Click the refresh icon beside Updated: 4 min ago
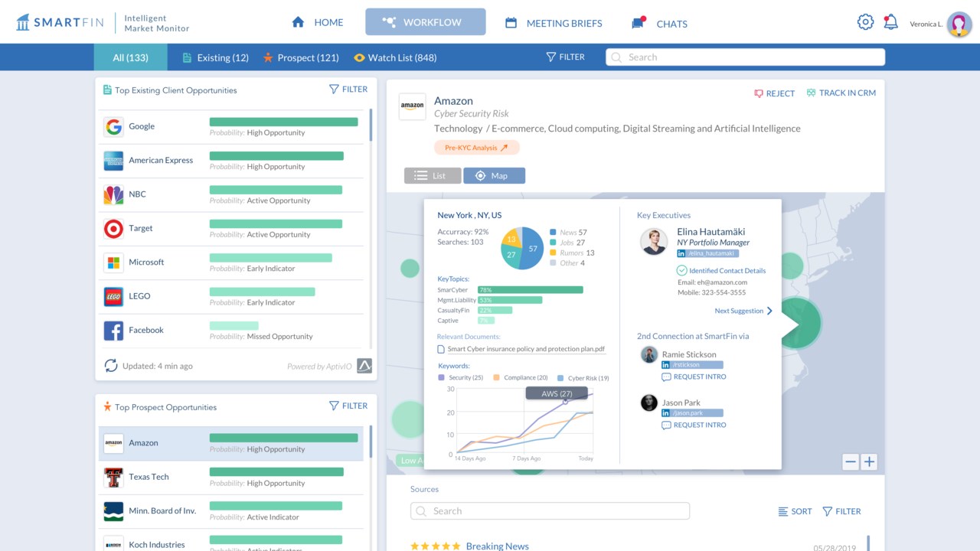 tap(111, 366)
